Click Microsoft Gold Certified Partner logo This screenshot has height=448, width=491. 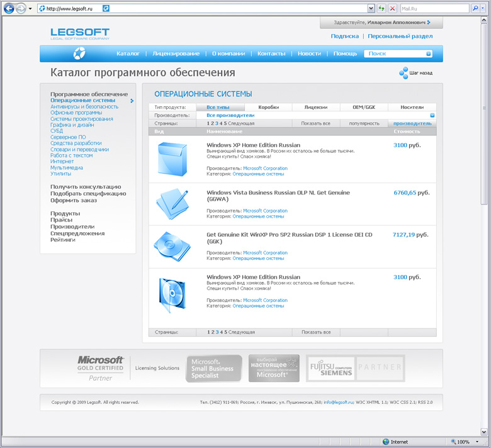point(100,369)
